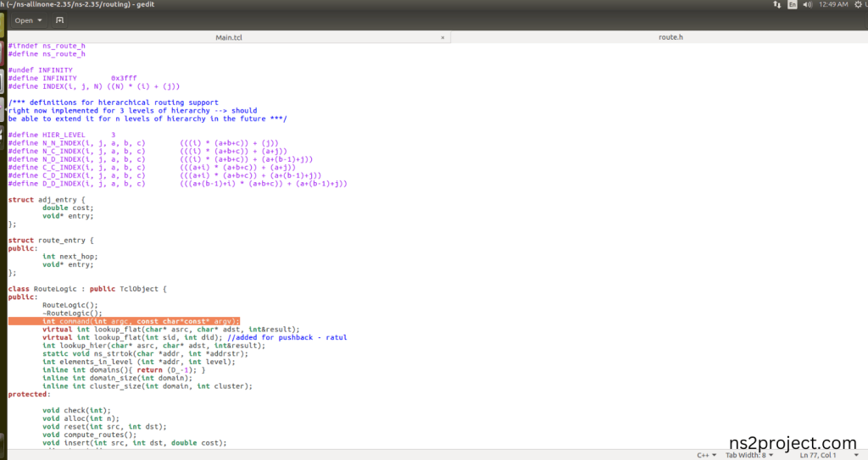Click the 'void insert(int src, int dst' line

point(135,443)
